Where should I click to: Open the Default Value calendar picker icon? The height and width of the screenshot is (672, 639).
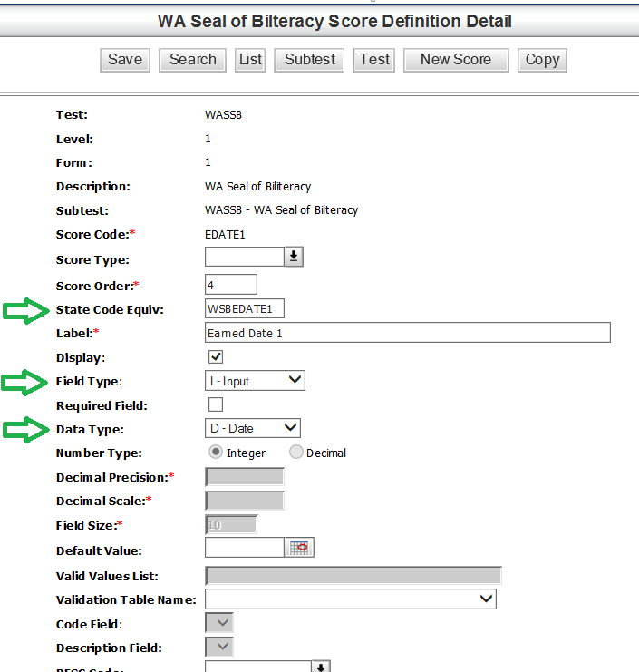coord(300,548)
